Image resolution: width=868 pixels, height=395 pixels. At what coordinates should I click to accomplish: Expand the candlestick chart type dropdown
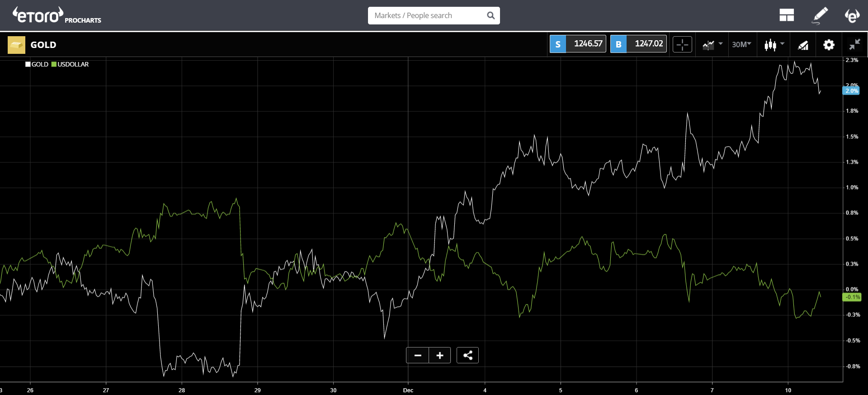pos(774,44)
